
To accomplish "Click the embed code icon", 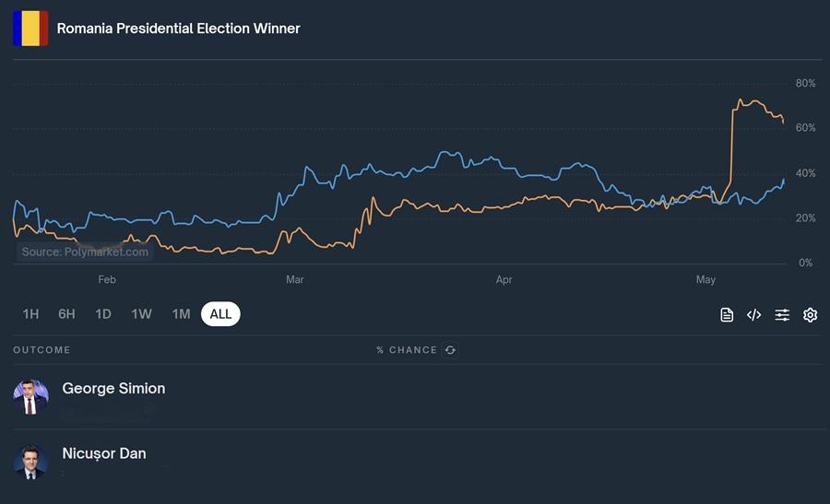I will (x=753, y=315).
